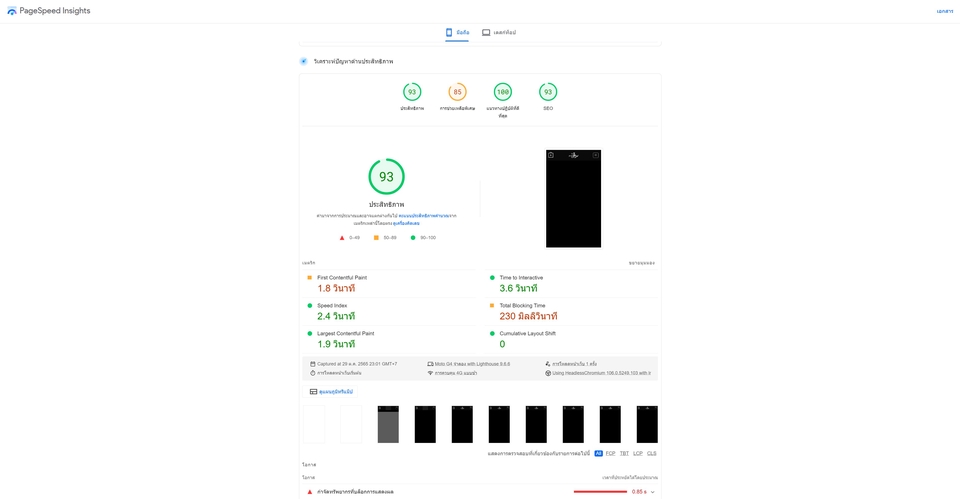Select the 'CLS' audit filter
The width and height of the screenshot is (960, 499).
(651, 454)
